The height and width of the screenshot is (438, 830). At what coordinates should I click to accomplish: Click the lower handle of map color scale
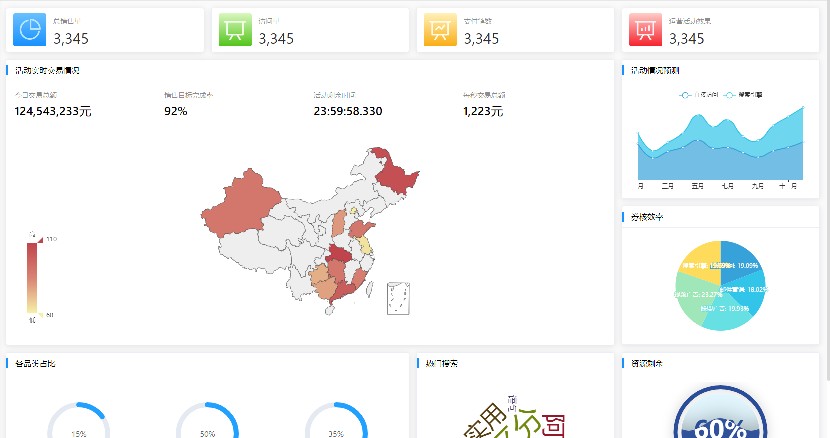click(39, 315)
